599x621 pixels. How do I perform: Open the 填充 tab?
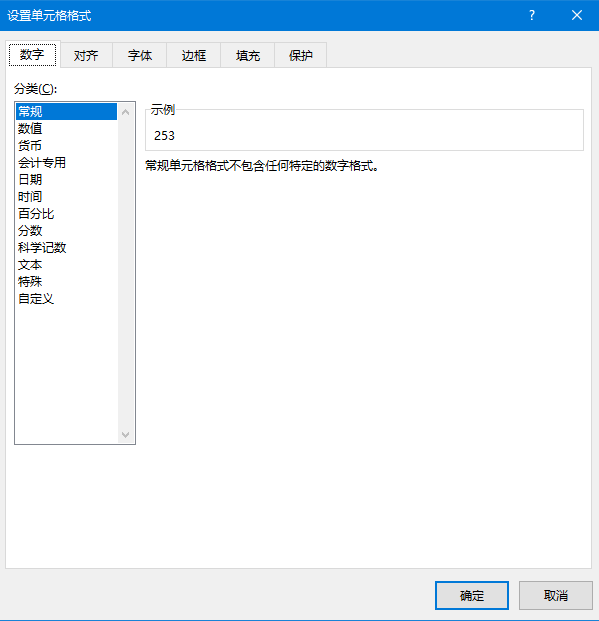point(248,55)
